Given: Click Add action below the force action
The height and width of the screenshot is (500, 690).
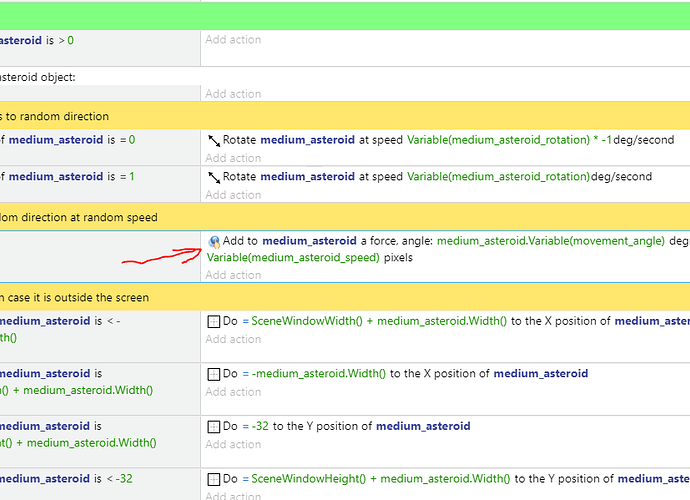Looking at the screenshot, I should [233, 275].
